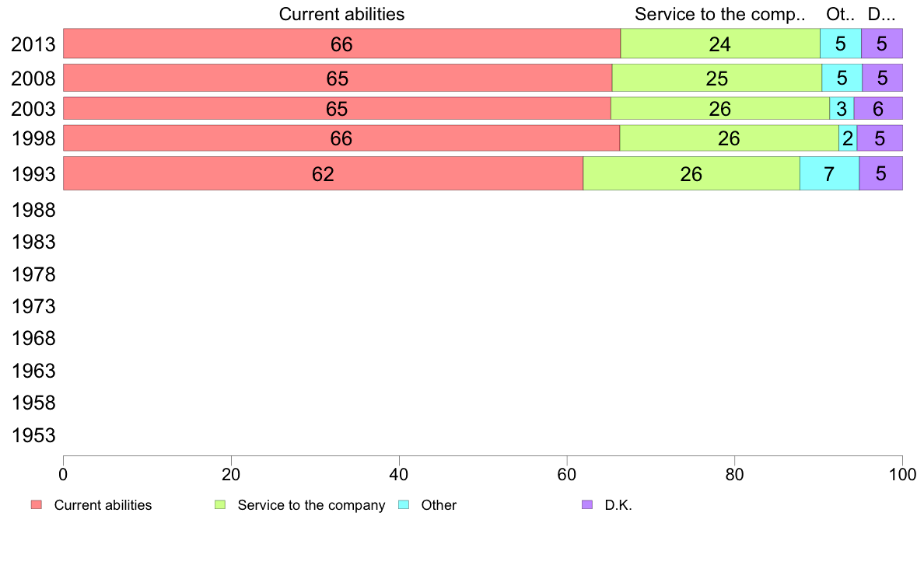Click the red Current abilities legend swatch
This screenshot has width=924, height=572.
click(37, 505)
